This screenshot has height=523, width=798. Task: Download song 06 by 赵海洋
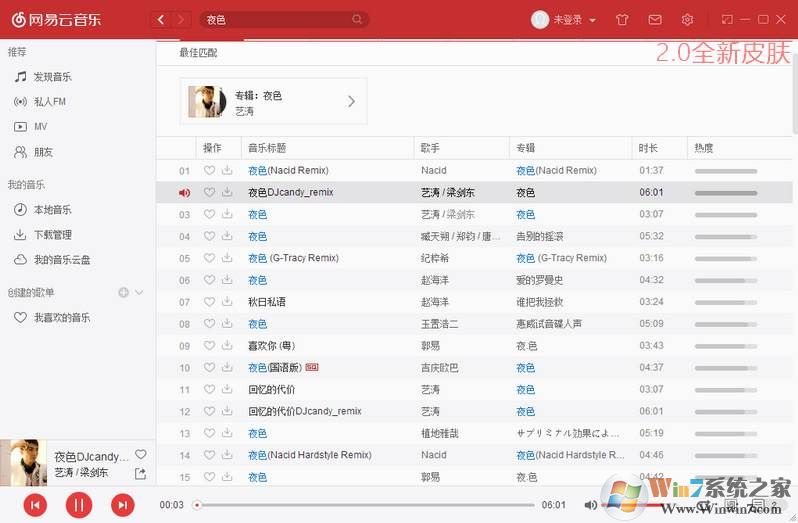(227, 280)
